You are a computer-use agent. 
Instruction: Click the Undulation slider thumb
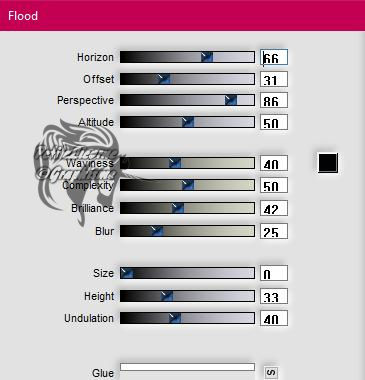175,318
